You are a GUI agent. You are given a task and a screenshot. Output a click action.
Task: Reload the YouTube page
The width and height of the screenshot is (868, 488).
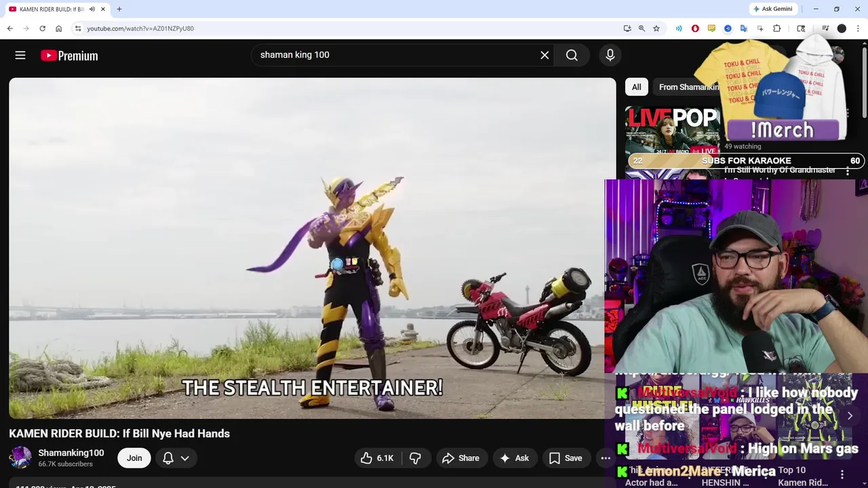tap(42, 28)
